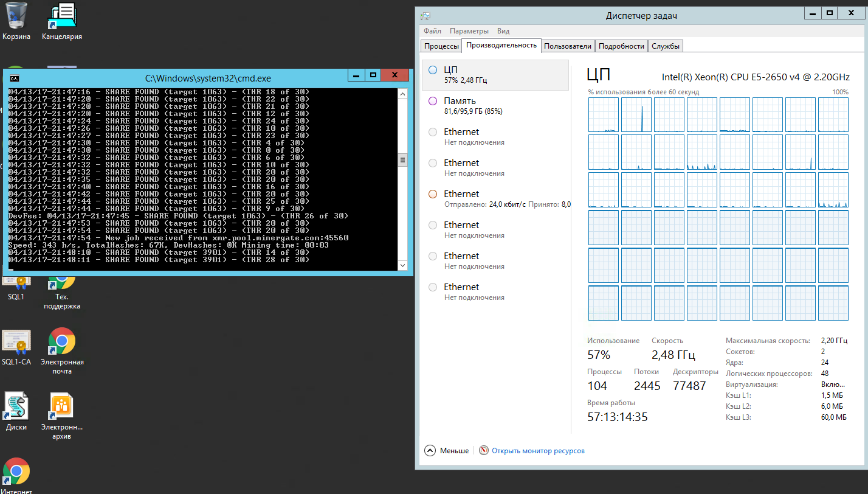Switch to the Пользователи tab
868x494 pixels.
[567, 46]
